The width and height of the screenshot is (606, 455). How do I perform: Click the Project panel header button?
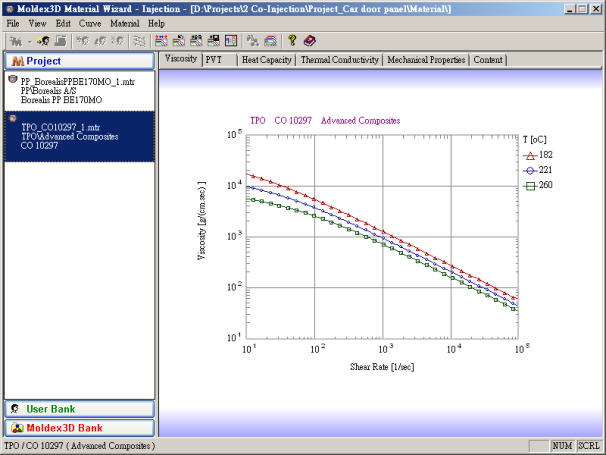pos(80,61)
